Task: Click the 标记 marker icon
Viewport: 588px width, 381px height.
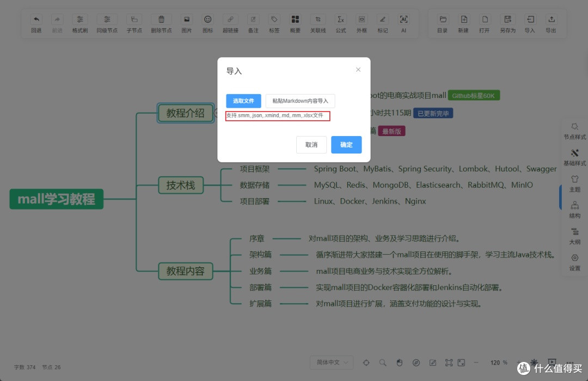Action: coord(383,20)
